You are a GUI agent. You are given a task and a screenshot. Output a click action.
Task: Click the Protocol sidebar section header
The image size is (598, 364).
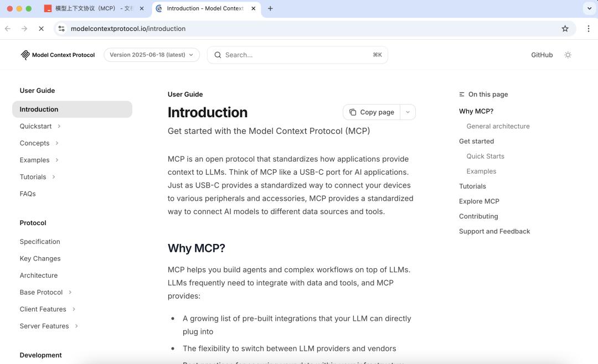33,223
